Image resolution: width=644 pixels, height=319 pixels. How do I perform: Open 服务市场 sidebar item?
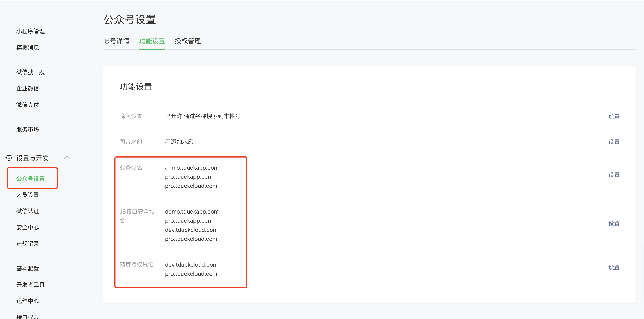[28, 129]
